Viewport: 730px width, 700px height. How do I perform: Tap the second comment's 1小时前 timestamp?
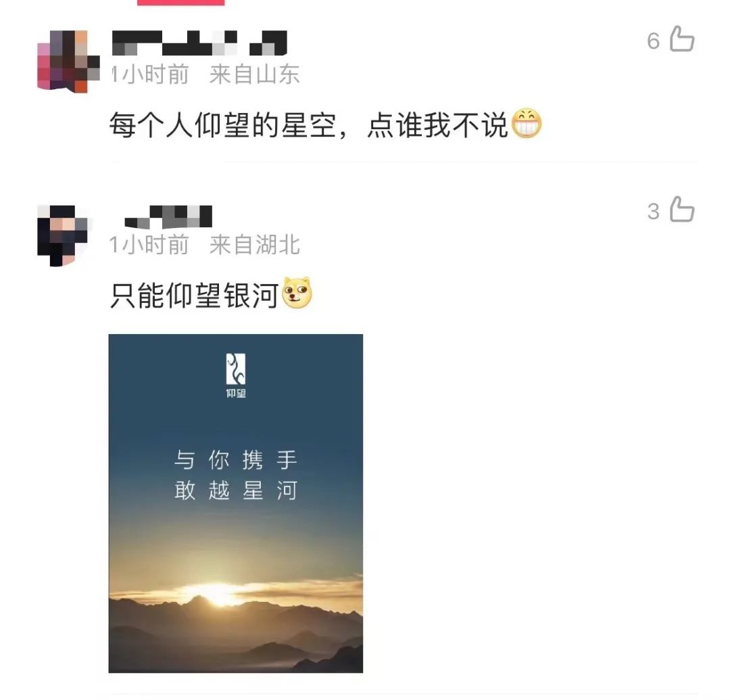click(x=149, y=245)
